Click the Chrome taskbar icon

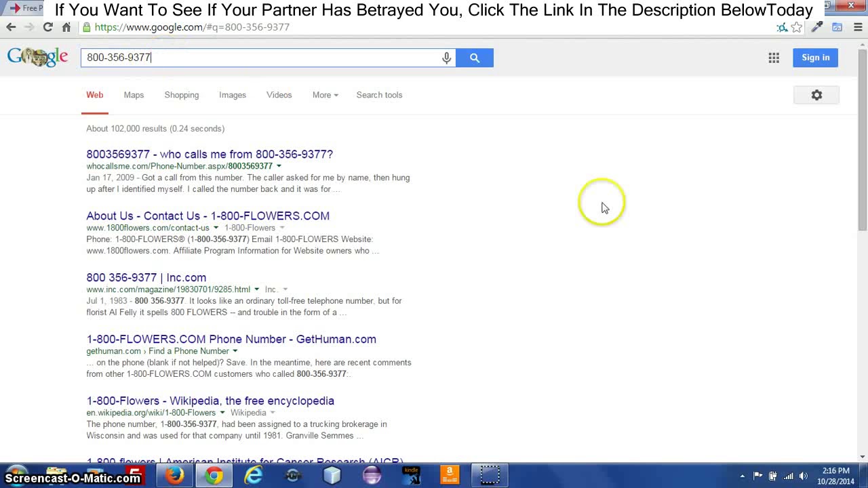point(214,476)
